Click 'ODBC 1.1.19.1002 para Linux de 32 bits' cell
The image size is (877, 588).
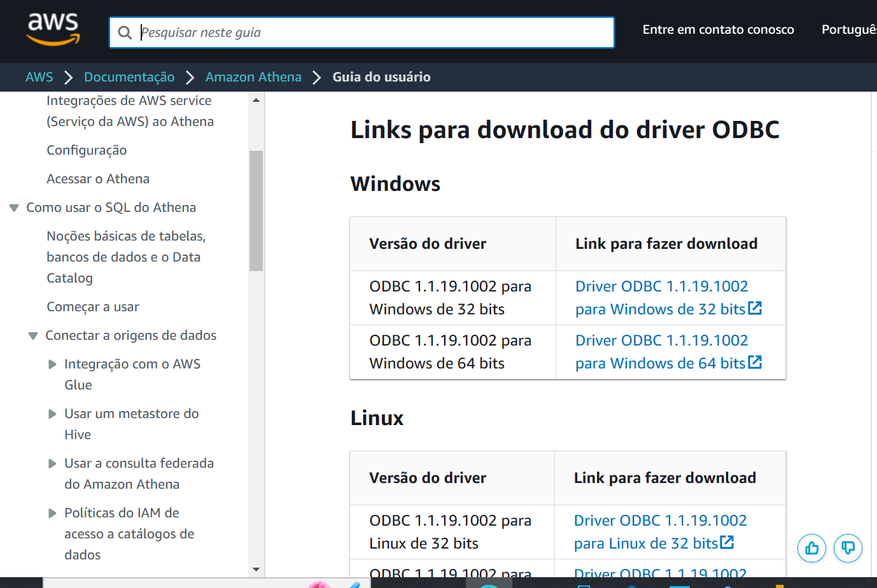(x=452, y=532)
